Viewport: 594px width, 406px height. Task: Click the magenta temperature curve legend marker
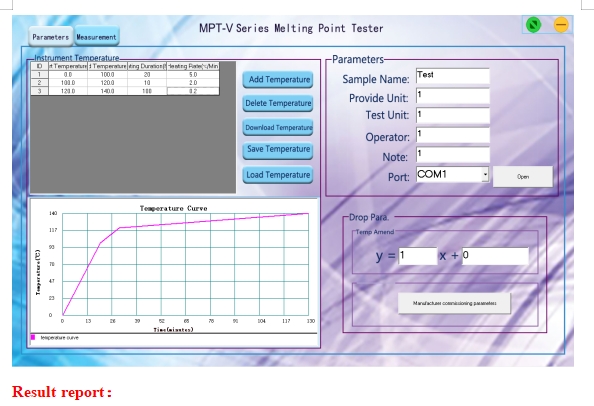click(33, 337)
